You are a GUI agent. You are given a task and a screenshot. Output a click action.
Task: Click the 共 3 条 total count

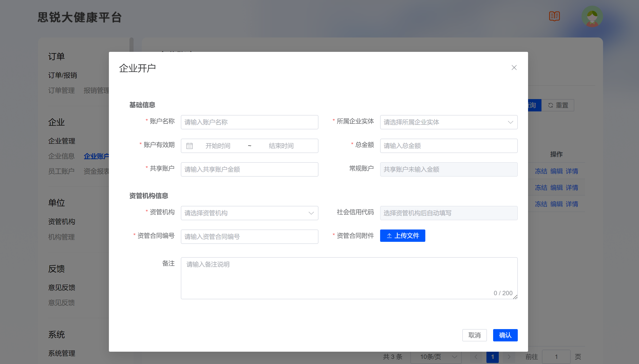pos(392,357)
